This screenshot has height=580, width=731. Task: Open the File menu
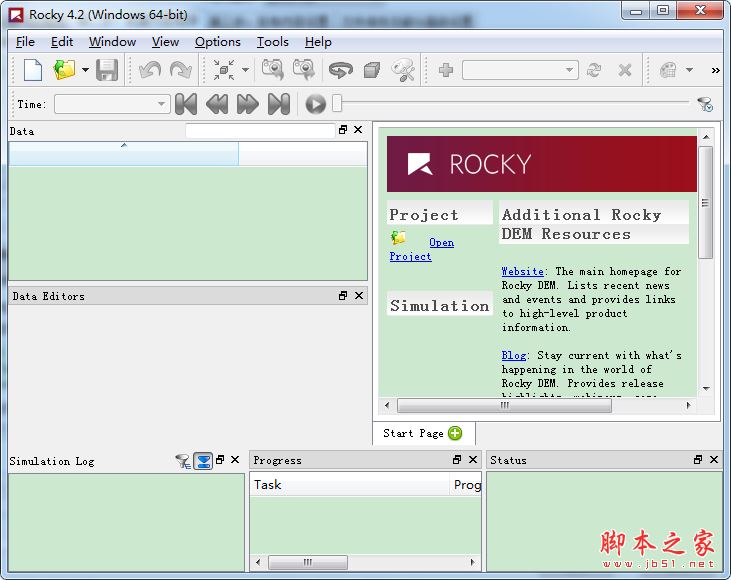tap(25, 42)
